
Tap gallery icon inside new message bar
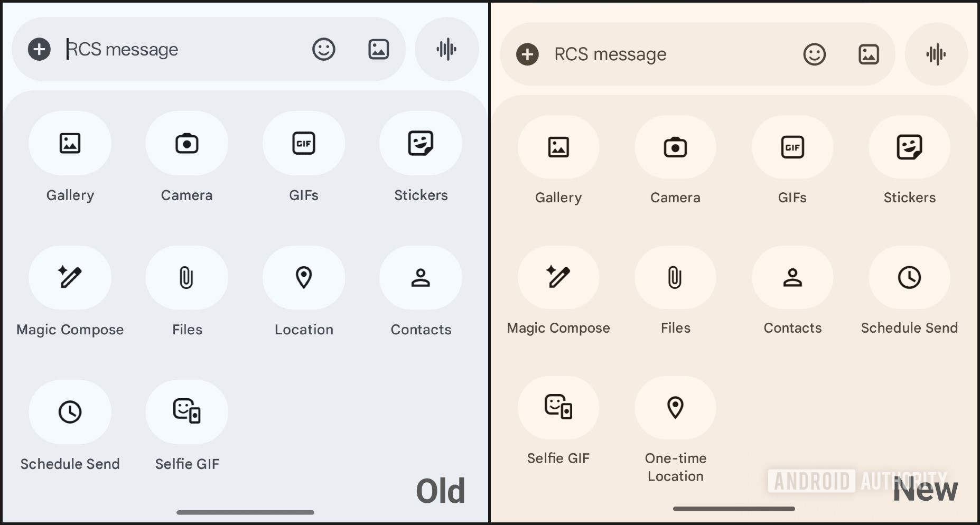[x=869, y=54]
